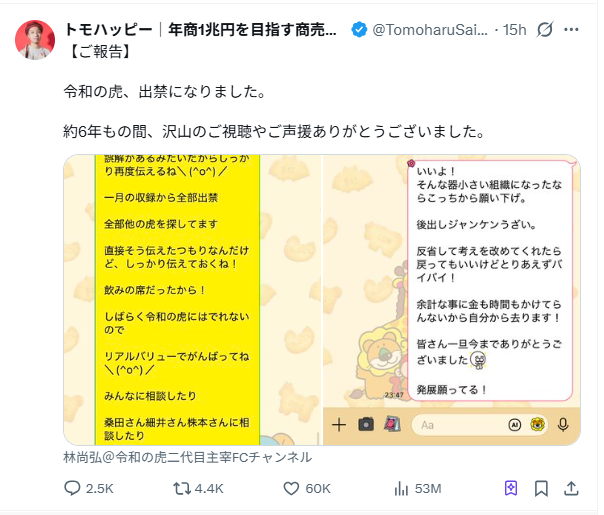This screenshot has height=515, width=604.
Task: Click the purple sparkle bookmark-folder icon
Action: 511,488
